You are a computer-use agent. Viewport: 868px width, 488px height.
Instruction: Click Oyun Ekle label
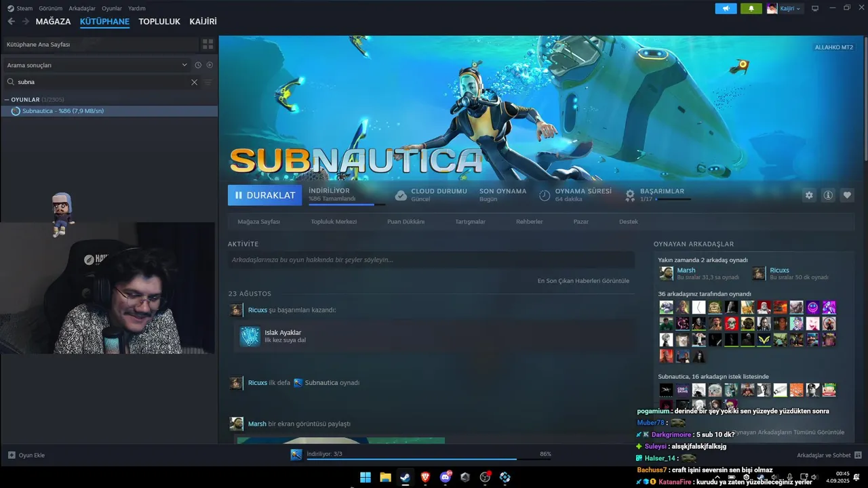point(32,455)
